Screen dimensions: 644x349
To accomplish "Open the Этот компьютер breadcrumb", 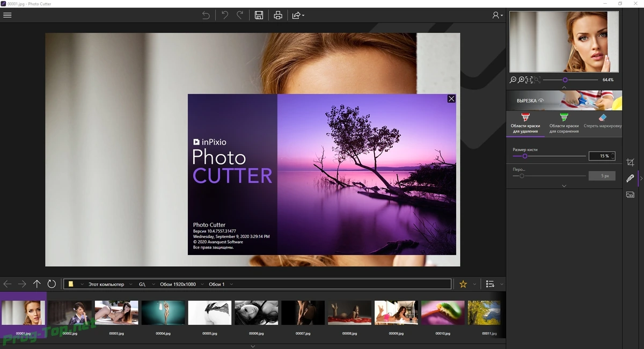I will pos(106,284).
